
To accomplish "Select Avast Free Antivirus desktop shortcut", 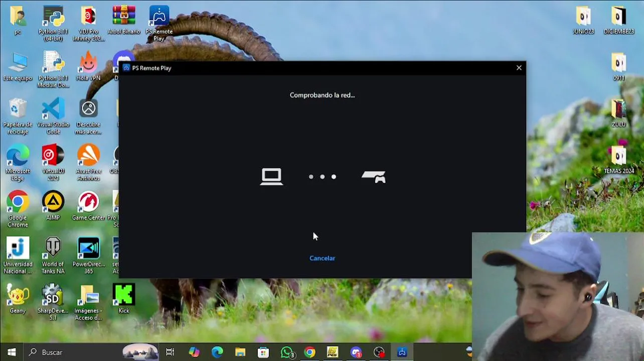I will pos(89,163).
